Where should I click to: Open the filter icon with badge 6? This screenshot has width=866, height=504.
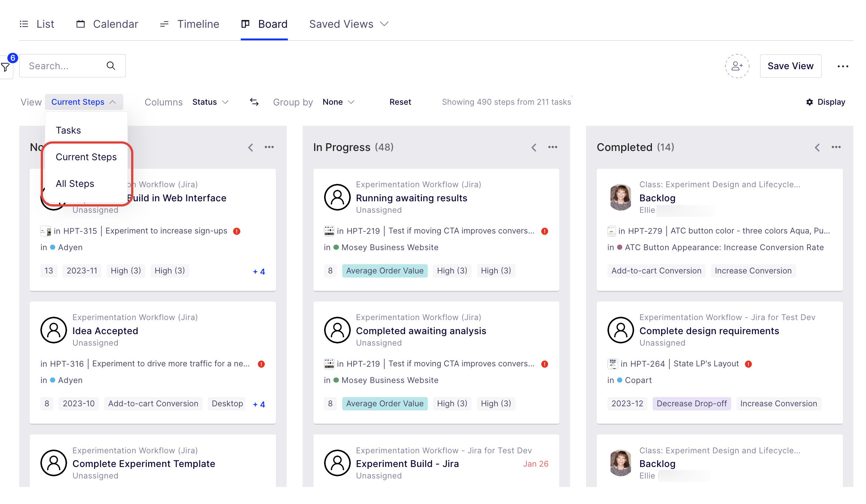click(6, 67)
